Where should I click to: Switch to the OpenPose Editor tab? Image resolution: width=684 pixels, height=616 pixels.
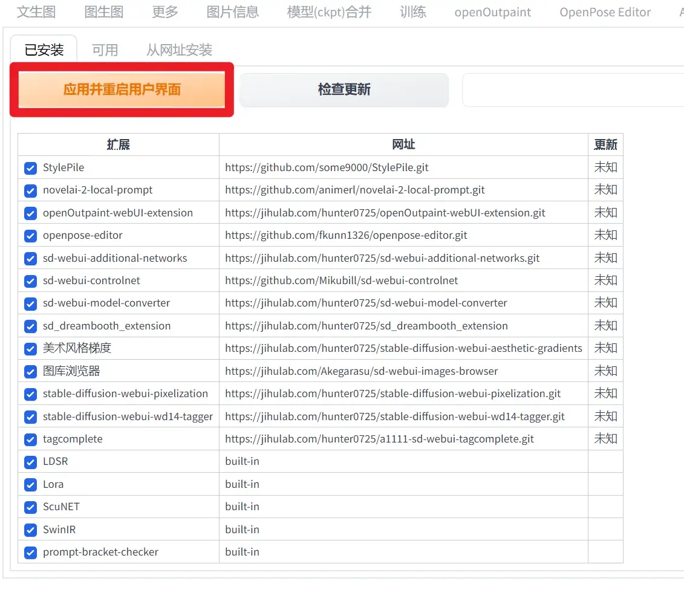pyautogui.click(x=605, y=12)
